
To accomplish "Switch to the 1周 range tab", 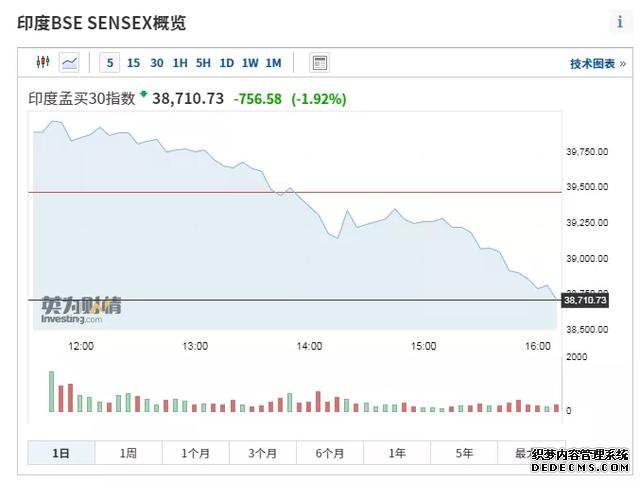I will pos(128,453).
